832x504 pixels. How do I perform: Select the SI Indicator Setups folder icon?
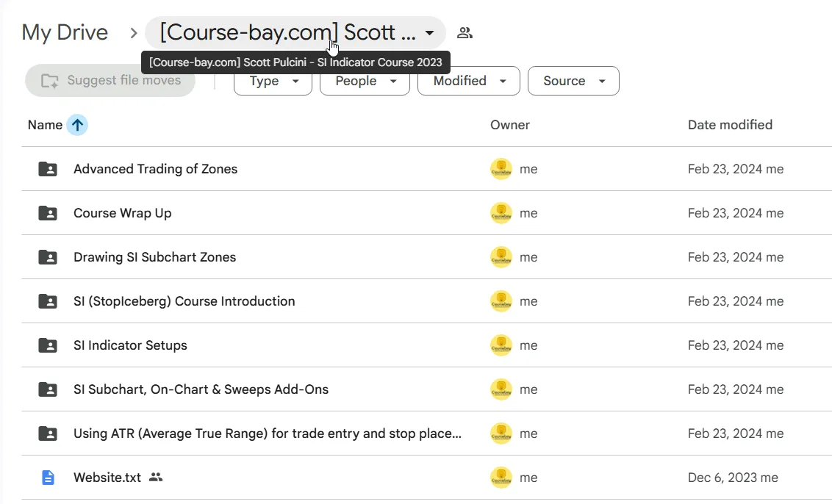(x=48, y=345)
